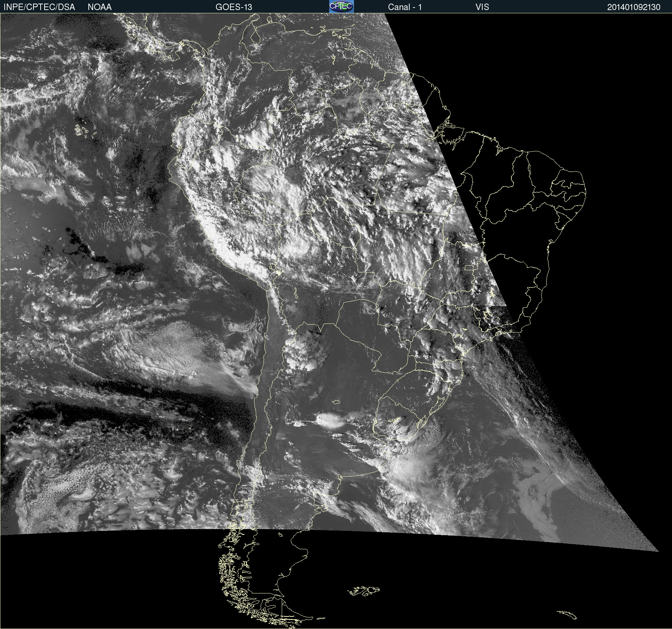Click the 201401092130 timestamp

point(634,7)
